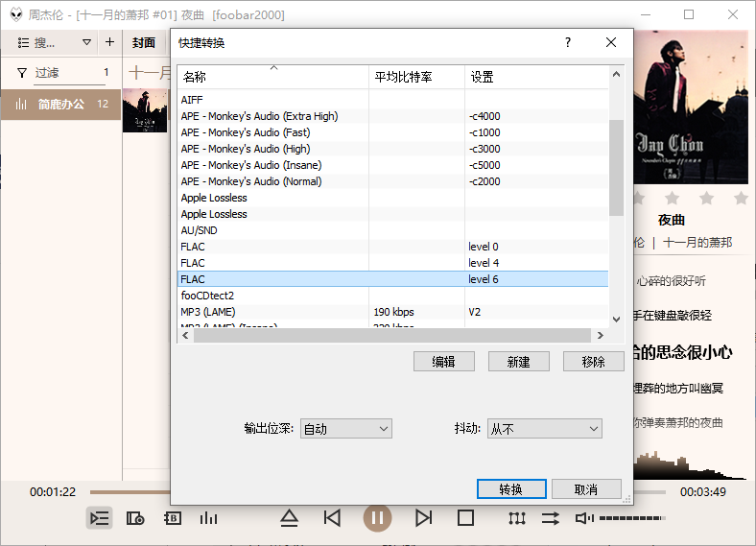Sort presets by 名称 column header
Image resolution: width=756 pixels, height=546 pixels.
(273, 77)
